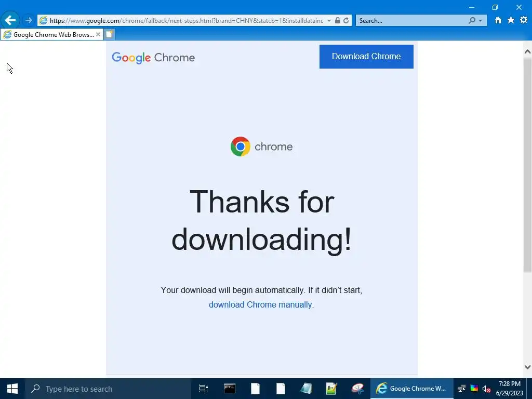Viewport: 532px width, 399px height.
Task: Click the scrollbar up arrow
Action: 527,51
